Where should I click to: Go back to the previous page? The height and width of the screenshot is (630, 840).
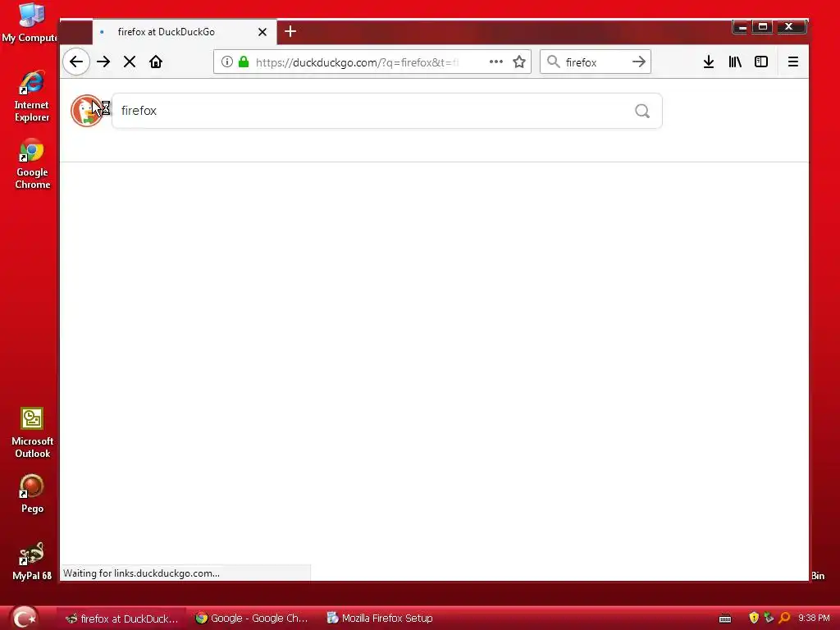(76, 62)
